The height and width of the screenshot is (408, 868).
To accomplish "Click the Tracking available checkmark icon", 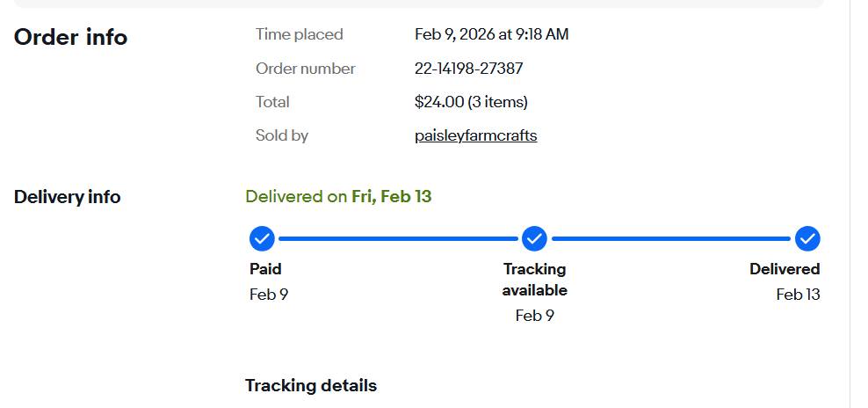I will (534, 238).
